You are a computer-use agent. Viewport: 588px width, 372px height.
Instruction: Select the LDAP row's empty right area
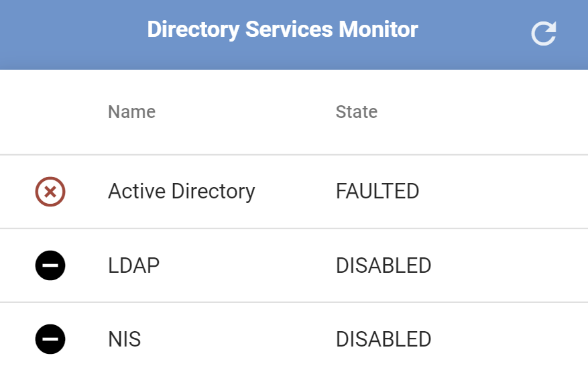510,265
